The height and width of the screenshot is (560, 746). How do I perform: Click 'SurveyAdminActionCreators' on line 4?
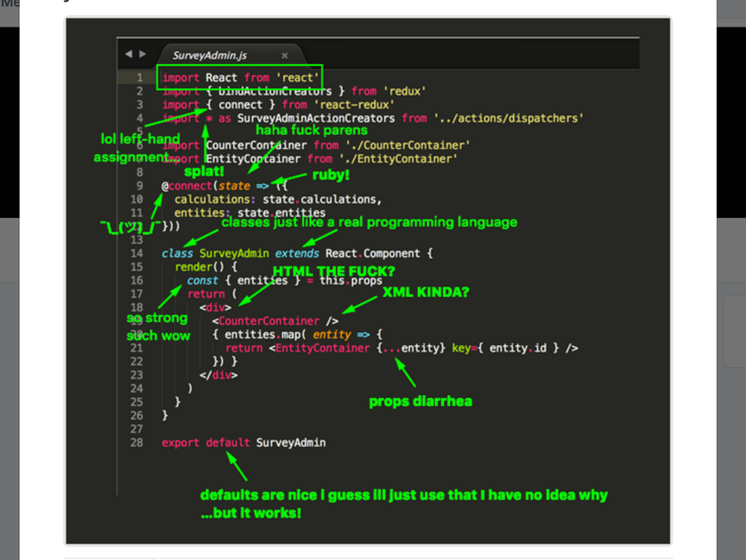click(x=316, y=118)
